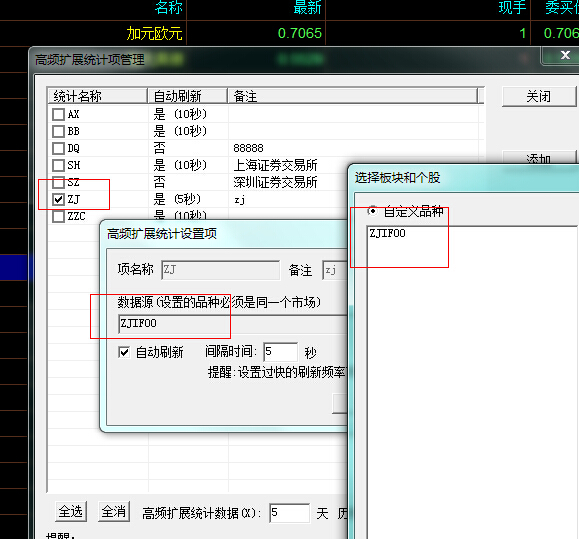This screenshot has width=579, height=539.
Task: Click the 间隔时间 seconds input field
Action: 280,352
